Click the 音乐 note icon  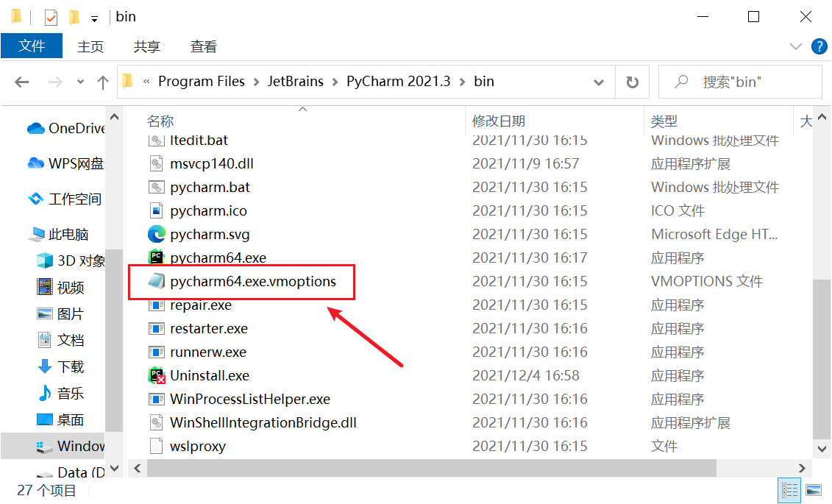(45, 393)
